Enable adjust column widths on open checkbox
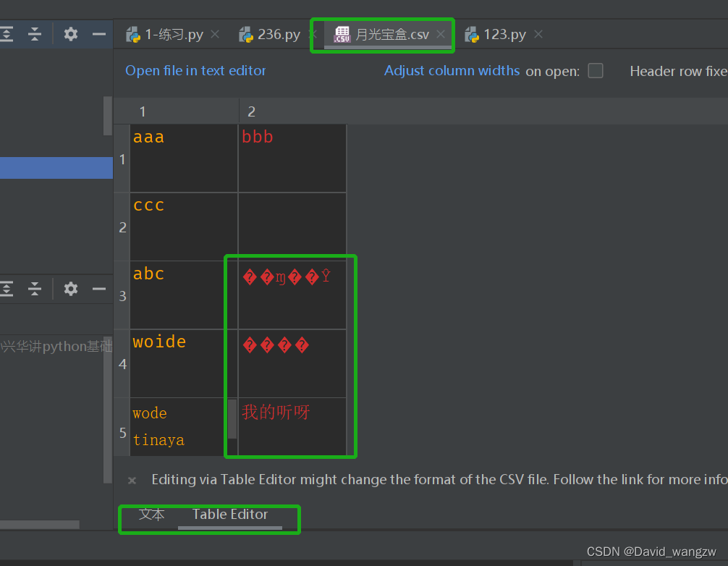Screen dimensions: 728x566 pyautogui.click(x=596, y=71)
